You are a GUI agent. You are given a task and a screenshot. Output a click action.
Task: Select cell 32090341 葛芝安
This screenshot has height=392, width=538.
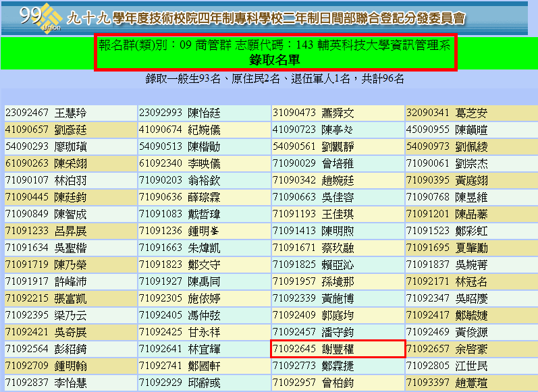pyautogui.click(x=472, y=113)
